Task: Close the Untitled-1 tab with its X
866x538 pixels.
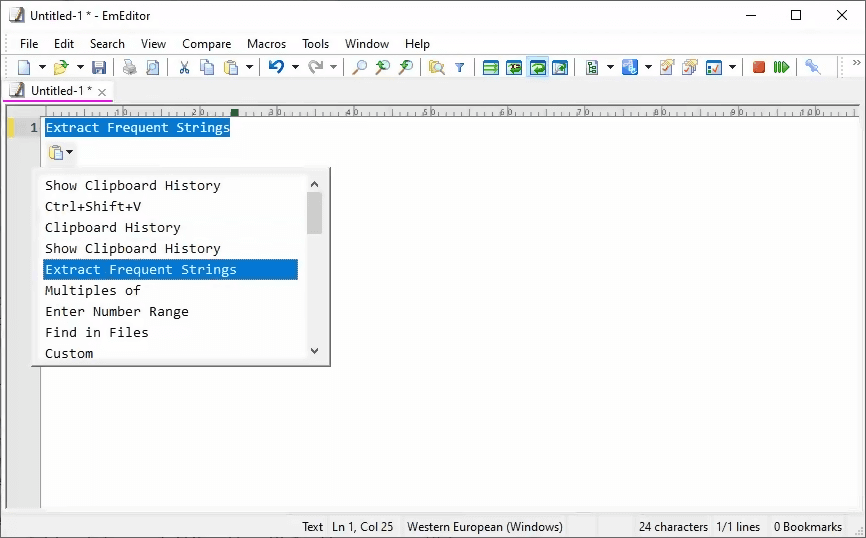Action: click(x=102, y=92)
